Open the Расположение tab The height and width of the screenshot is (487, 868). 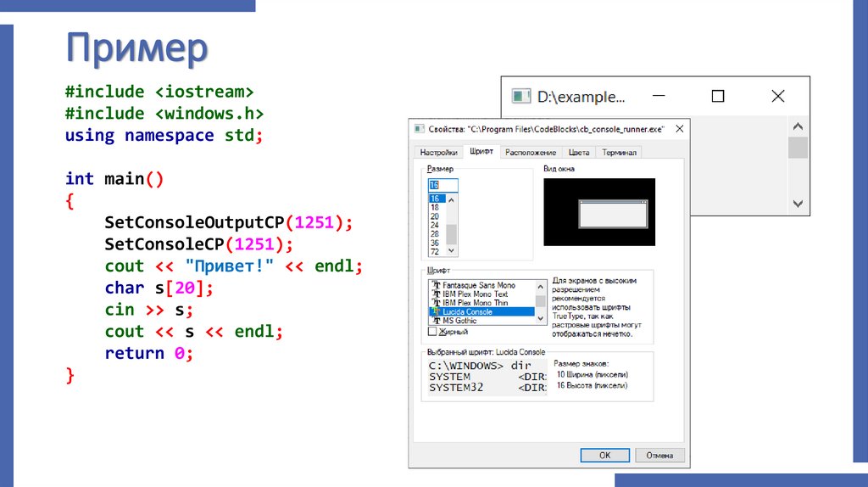531,153
